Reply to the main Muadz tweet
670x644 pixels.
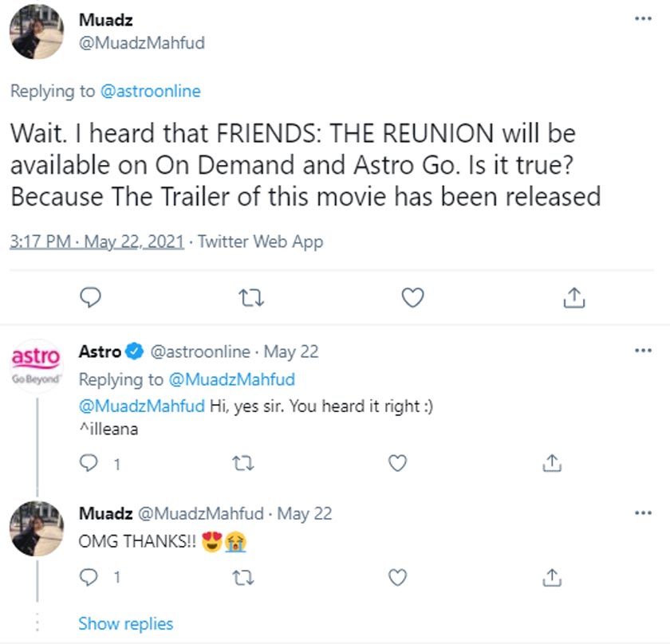pos(92,297)
